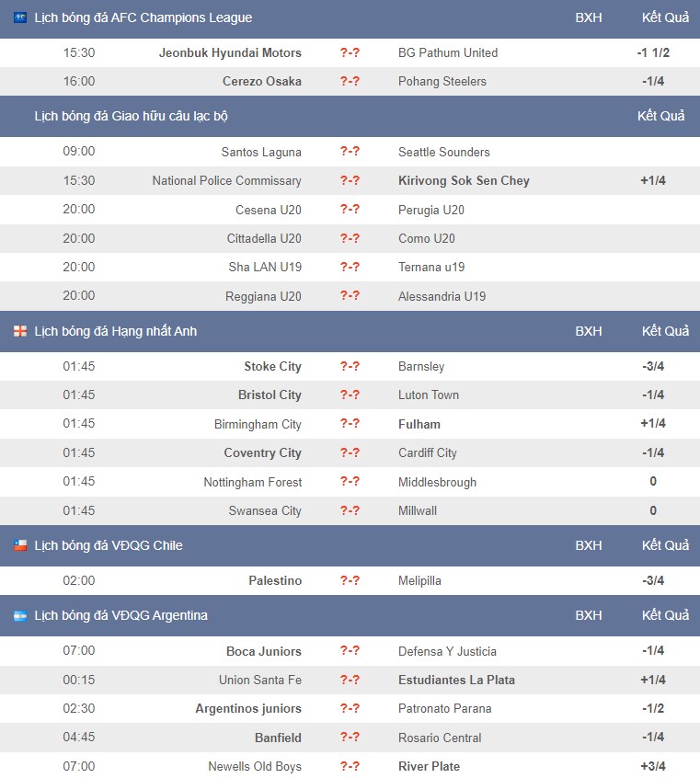Select team Argentinos juniors
The height and width of the screenshot is (778, 700).
248,708
